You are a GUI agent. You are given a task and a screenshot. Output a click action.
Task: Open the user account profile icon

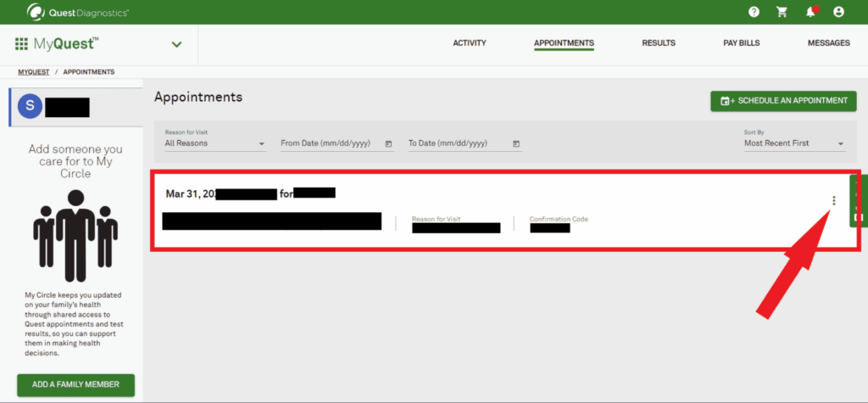[x=838, y=12]
